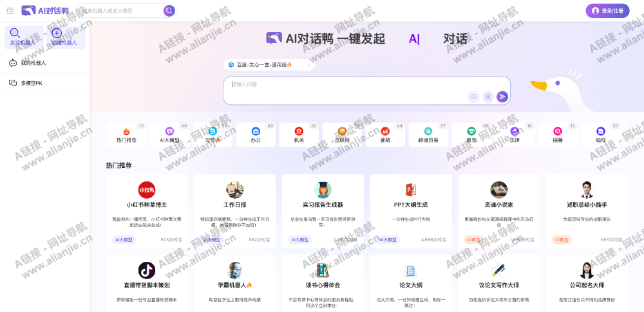Collapse the sidebar with the menu icon

pos(10,10)
